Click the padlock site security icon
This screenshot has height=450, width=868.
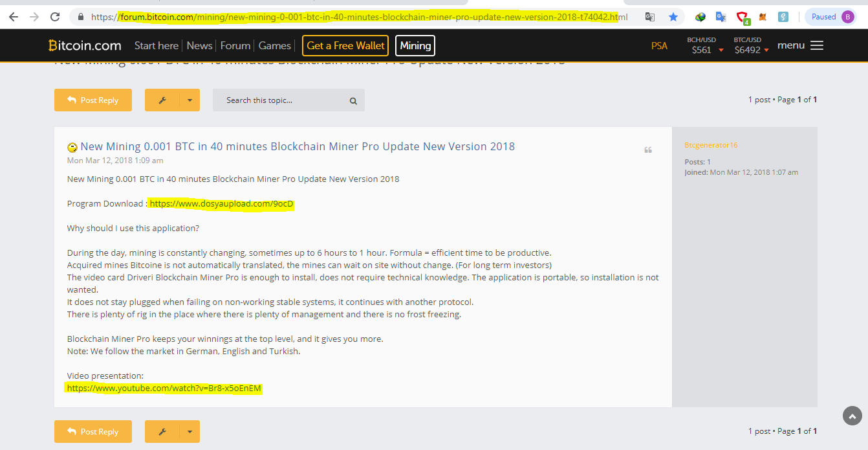coord(80,17)
